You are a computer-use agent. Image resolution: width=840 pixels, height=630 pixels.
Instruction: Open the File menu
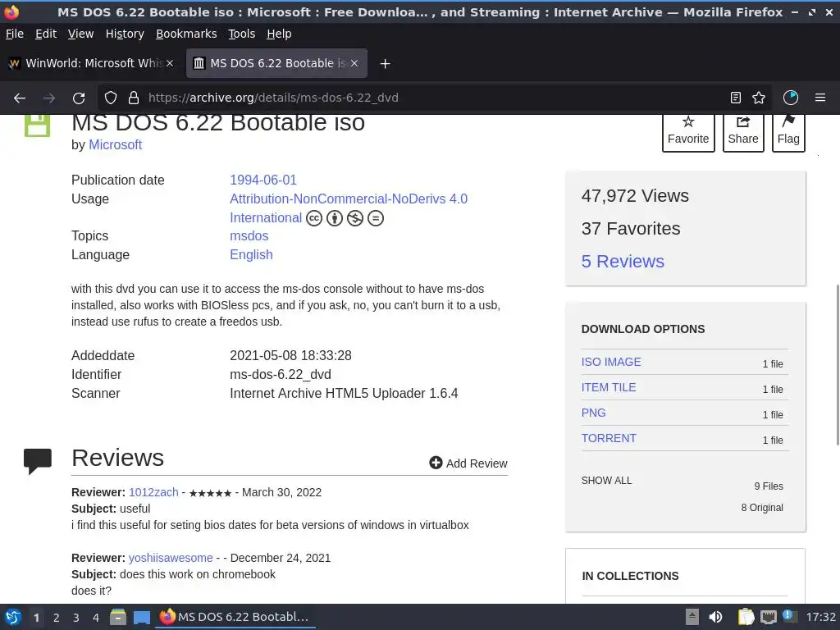(15, 34)
